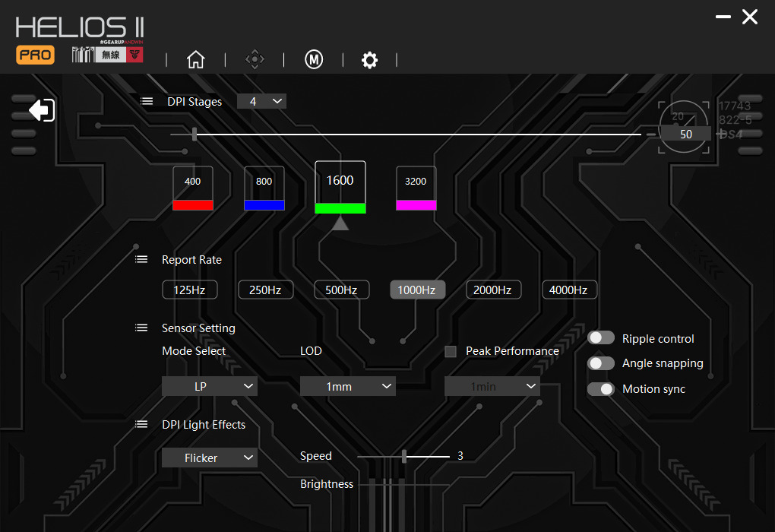This screenshot has width=775, height=532.
Task: Set report rate to 125Hz
Action: tap(190, 290)
